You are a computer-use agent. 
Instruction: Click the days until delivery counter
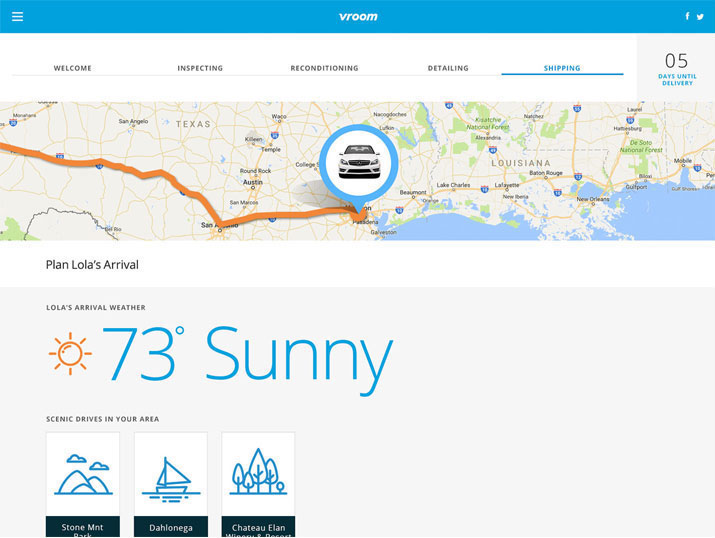(676, 68)
